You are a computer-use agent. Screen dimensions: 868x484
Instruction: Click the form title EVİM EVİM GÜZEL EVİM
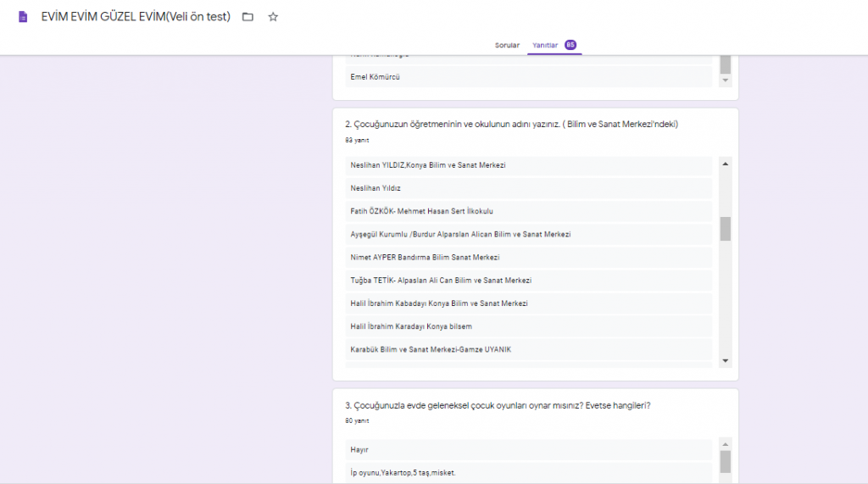[x=136, y=17]
